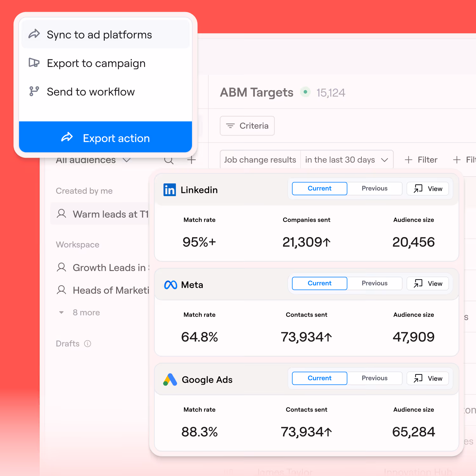Screen dimensions: 476x476
Task: Click LinkedIn audience size 20,456 value
Action: pos(413,242)
